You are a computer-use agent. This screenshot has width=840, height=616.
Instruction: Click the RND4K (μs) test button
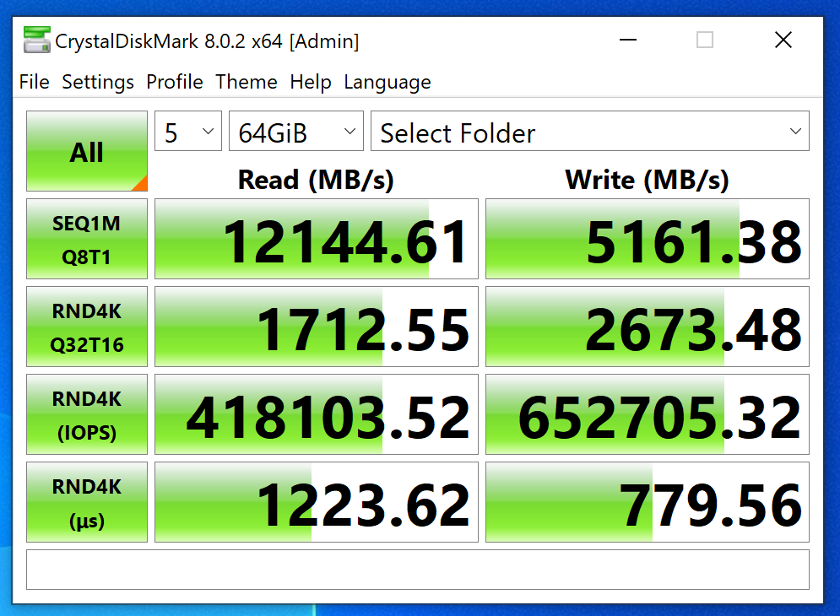click(x=87, y=502)
